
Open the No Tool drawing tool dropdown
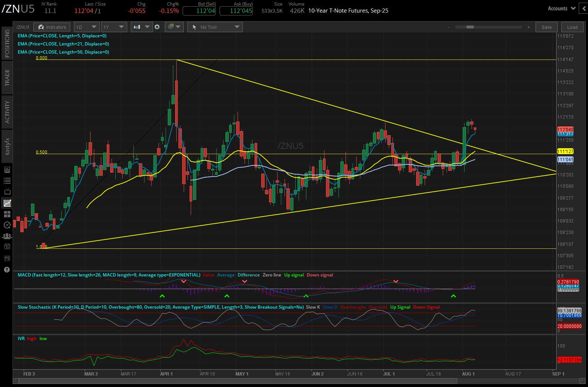pyautogui.click(x=215, y=27)
